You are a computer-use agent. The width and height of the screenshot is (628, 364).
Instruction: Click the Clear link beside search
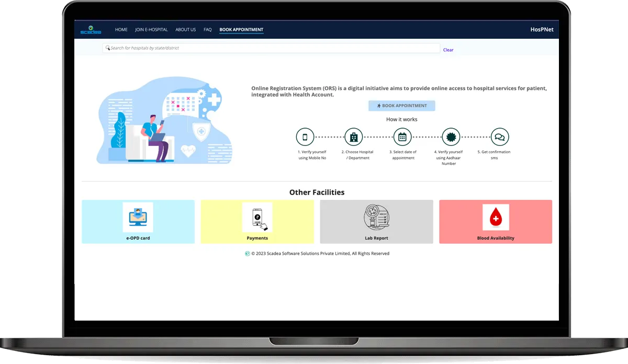click(x=448, y=50)
